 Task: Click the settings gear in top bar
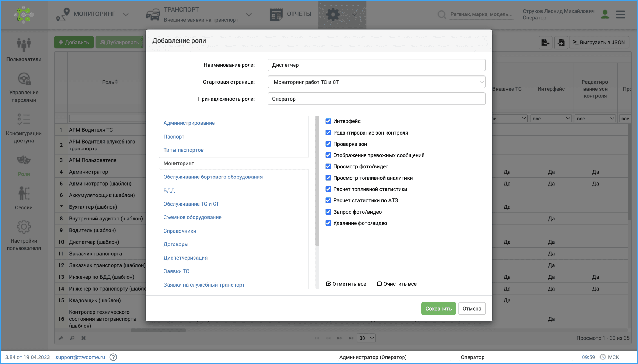click(x=333, y=14)
